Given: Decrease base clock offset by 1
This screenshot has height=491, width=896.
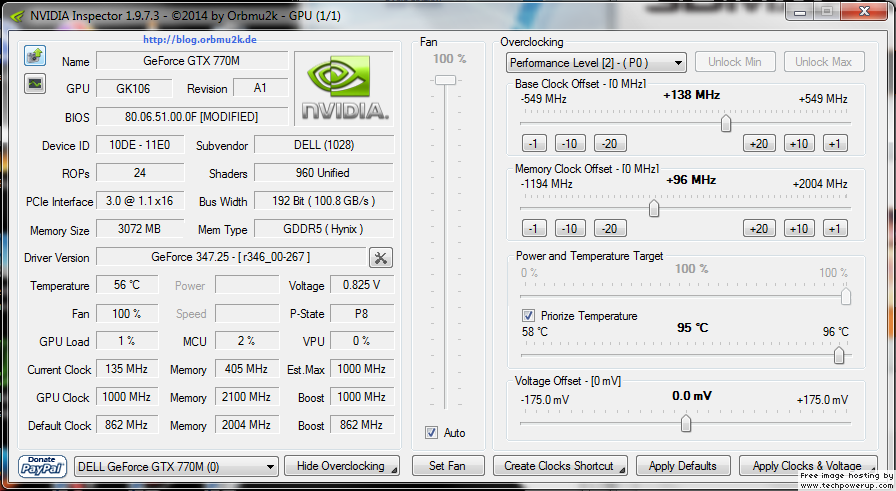Looking at the screenshot, I should (534, 143).
